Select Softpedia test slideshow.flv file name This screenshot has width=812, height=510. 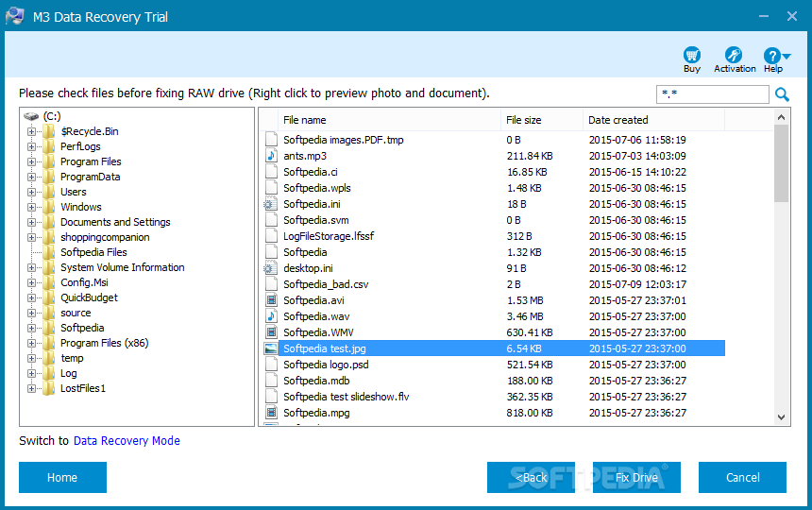346,397
